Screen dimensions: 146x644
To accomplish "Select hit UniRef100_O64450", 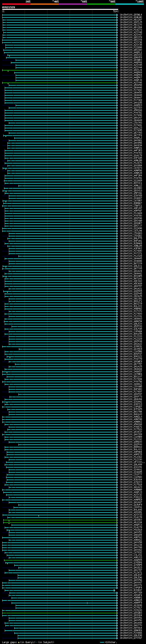I will click(131, 93).
